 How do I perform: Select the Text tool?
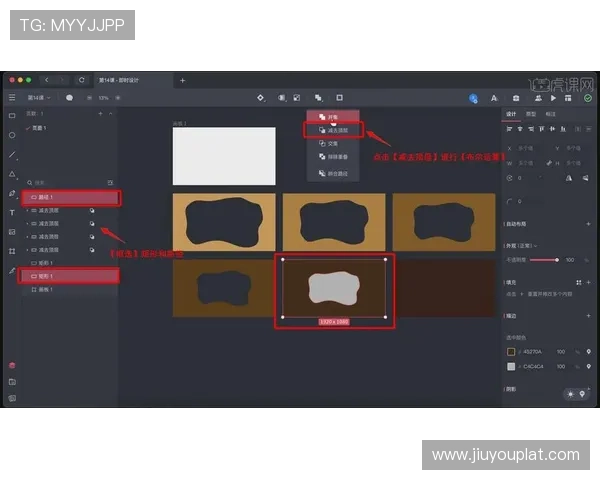(12, 213)
